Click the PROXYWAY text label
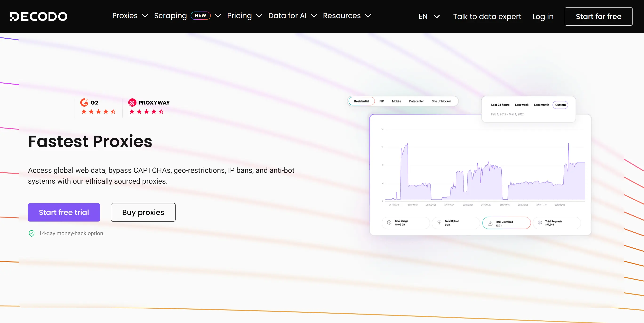Viewport: 644px width, 323px height. [154, 103]
